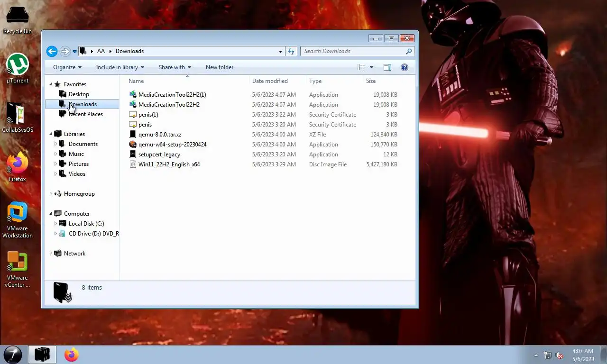Open the Share with dropdown
This screenshot has height=364, width=607.
click(175, 67)
